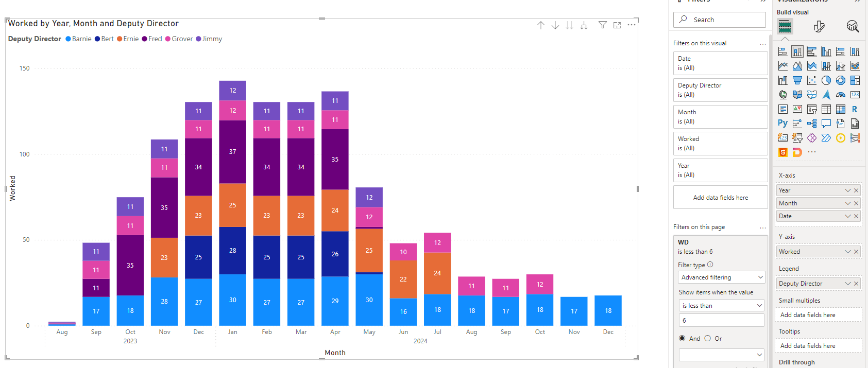Select the Treemap visual
This screenshot has width=868, height=368.
click(855, 80)
